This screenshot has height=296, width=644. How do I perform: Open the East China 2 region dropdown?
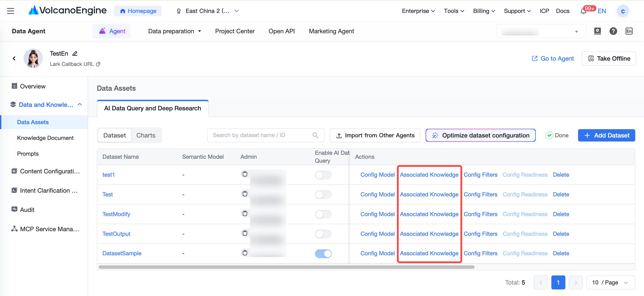(207, 11)
